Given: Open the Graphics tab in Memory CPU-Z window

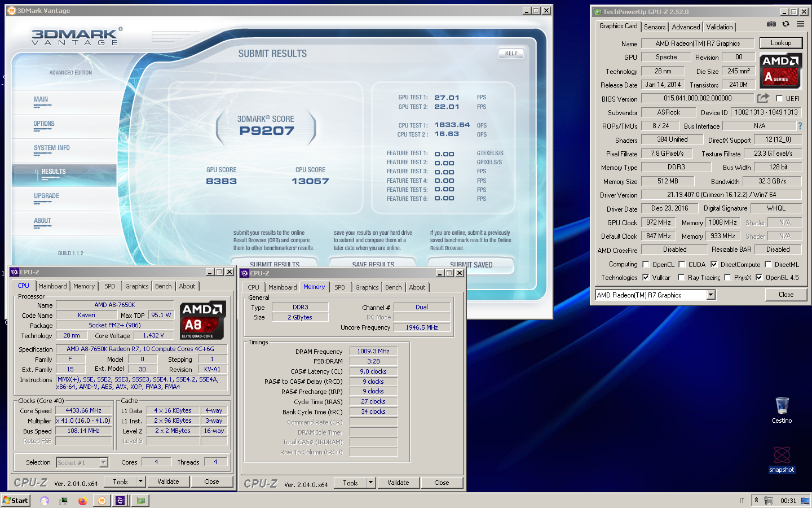Looking at the screenshot, I should pyautogui.click(x=367, y=287).
